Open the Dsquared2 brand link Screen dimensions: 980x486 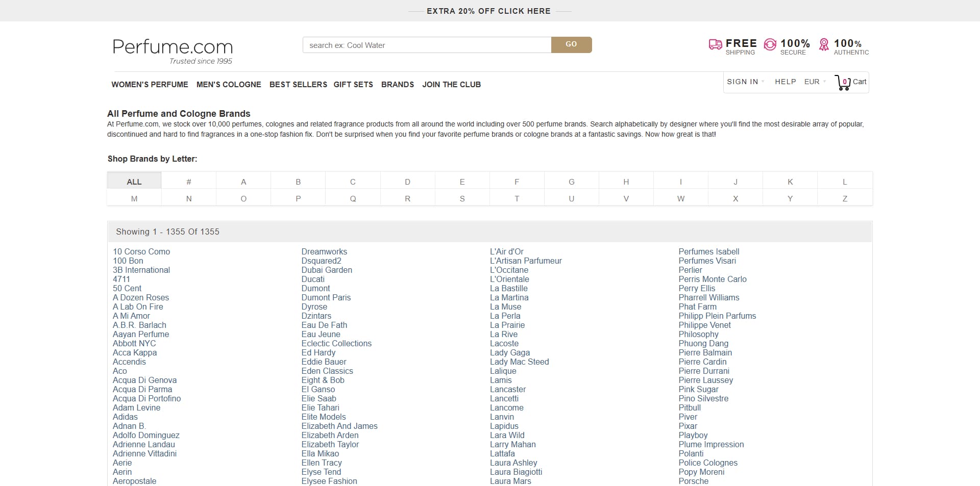(x=322, y=261)
